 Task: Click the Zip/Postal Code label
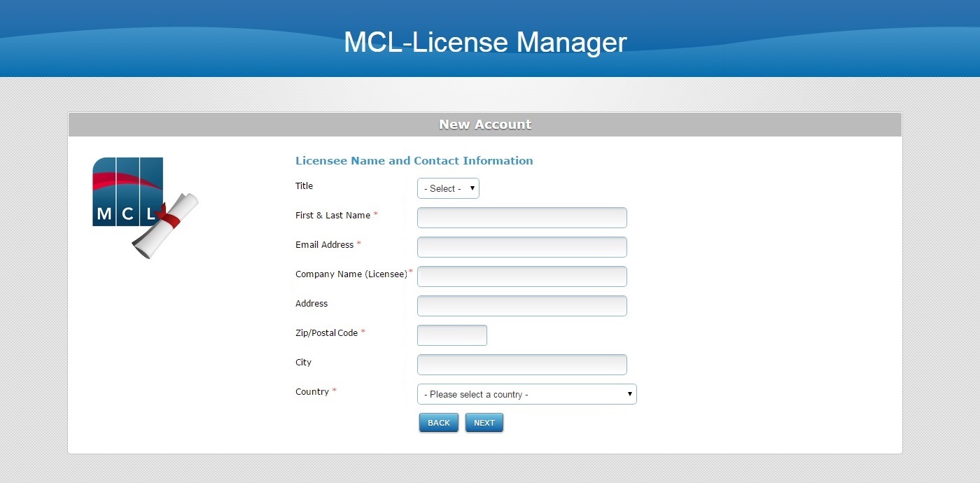(326, 333)
